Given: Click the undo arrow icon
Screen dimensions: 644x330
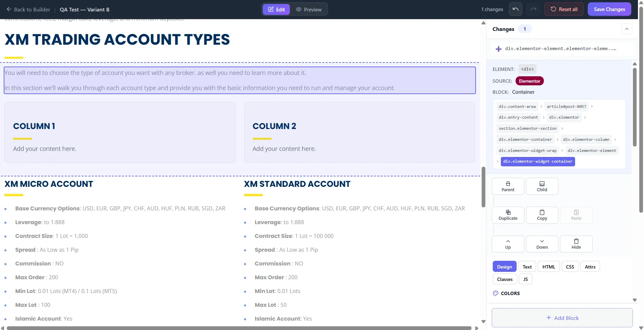Looking at the screenshot, I should tap(515, 9).
